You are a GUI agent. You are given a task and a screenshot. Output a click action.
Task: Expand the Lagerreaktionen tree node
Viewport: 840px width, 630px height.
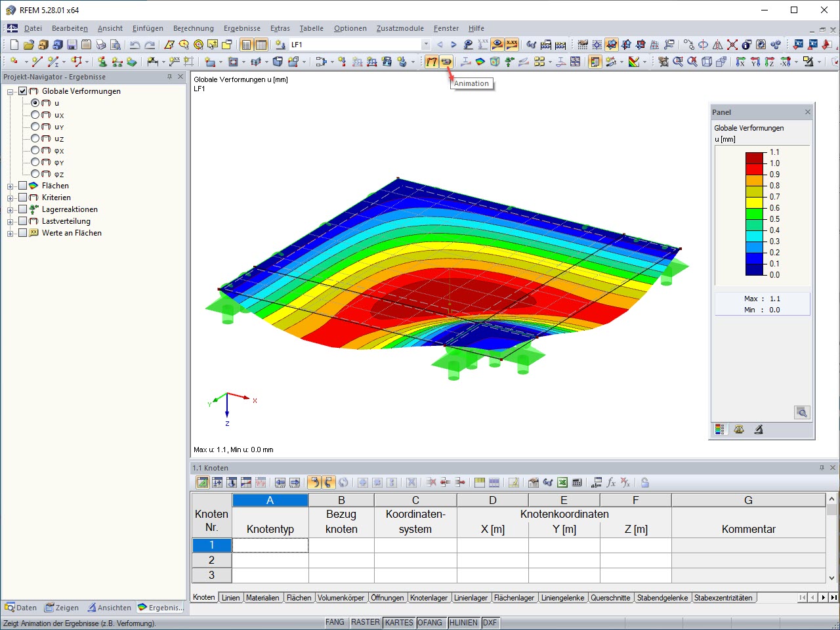[x=10, y=210]
